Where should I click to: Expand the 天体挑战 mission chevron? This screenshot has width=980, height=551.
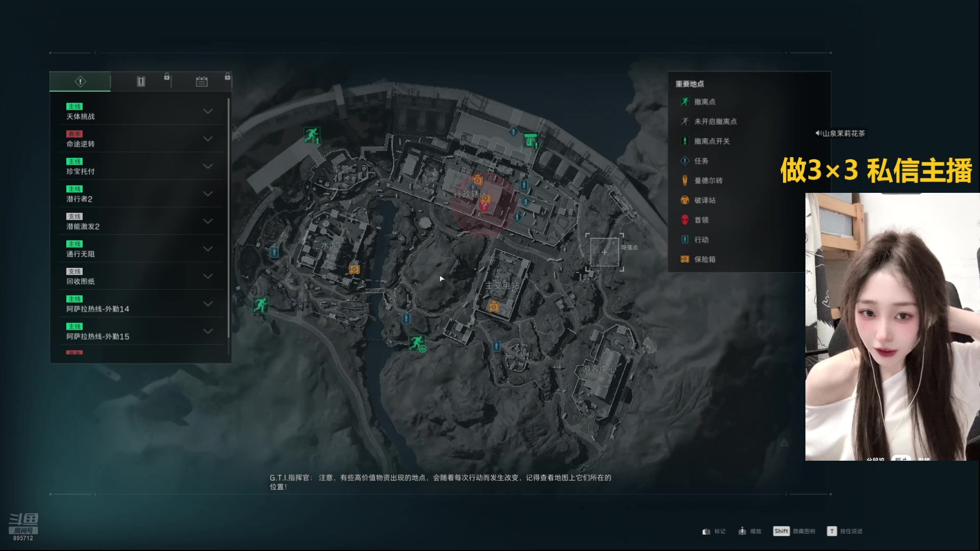click(x=208, y=111)
